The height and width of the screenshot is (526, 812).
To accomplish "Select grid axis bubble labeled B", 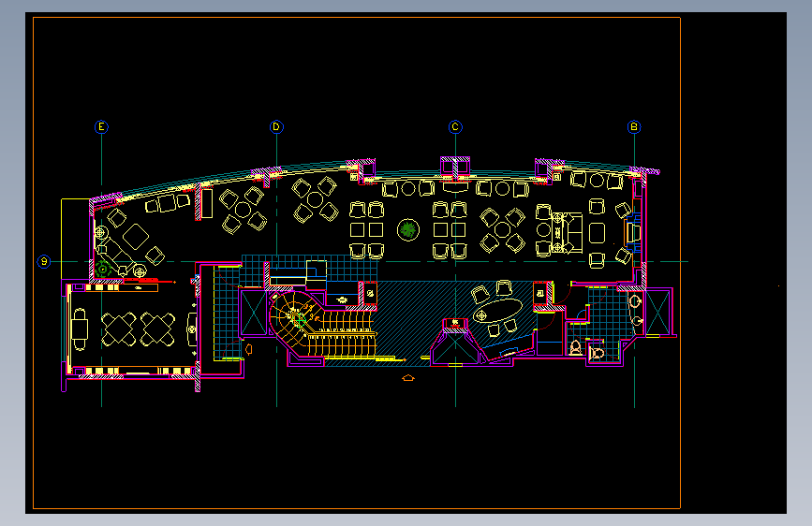I will click(634, 127).
